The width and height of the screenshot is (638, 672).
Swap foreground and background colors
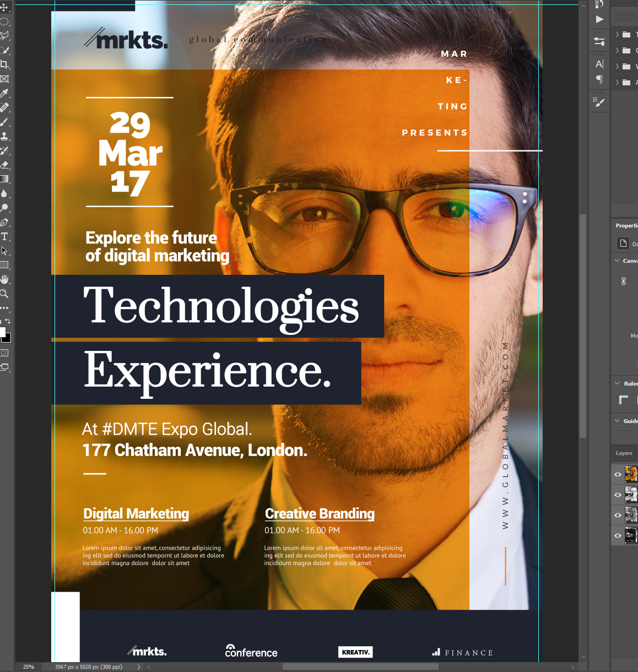pos(8,321)
